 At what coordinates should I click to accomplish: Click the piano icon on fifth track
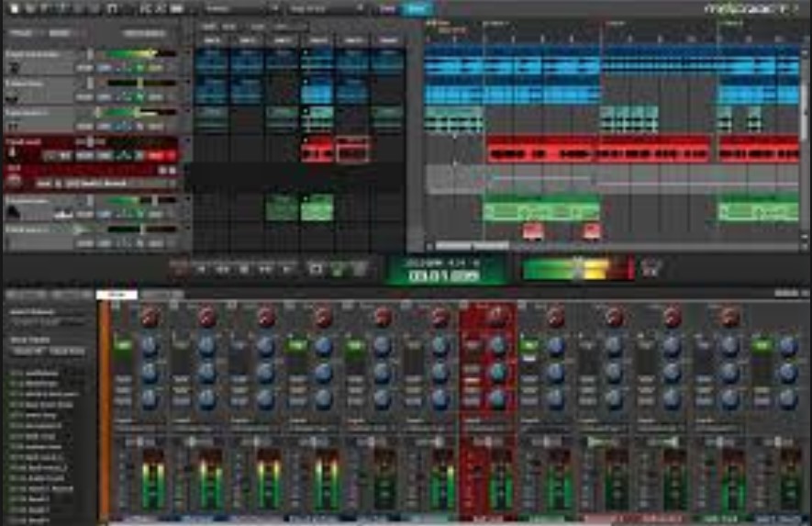pos(13,211)
